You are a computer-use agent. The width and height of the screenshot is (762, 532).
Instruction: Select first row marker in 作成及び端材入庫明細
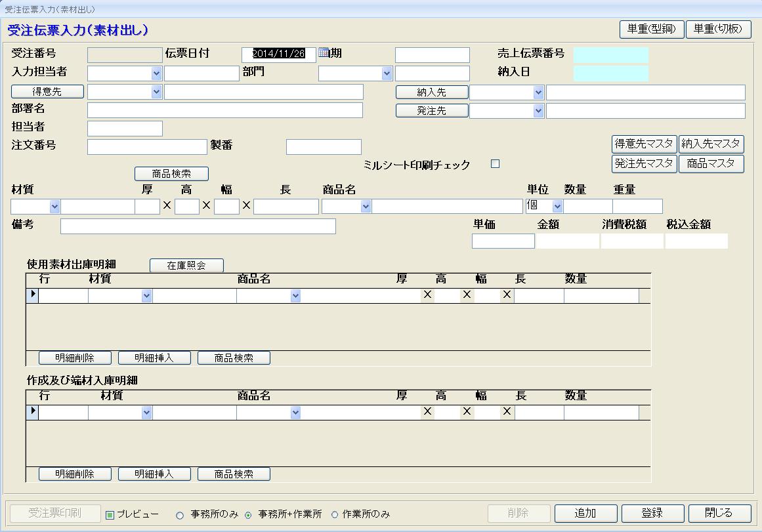click(33, 412)
